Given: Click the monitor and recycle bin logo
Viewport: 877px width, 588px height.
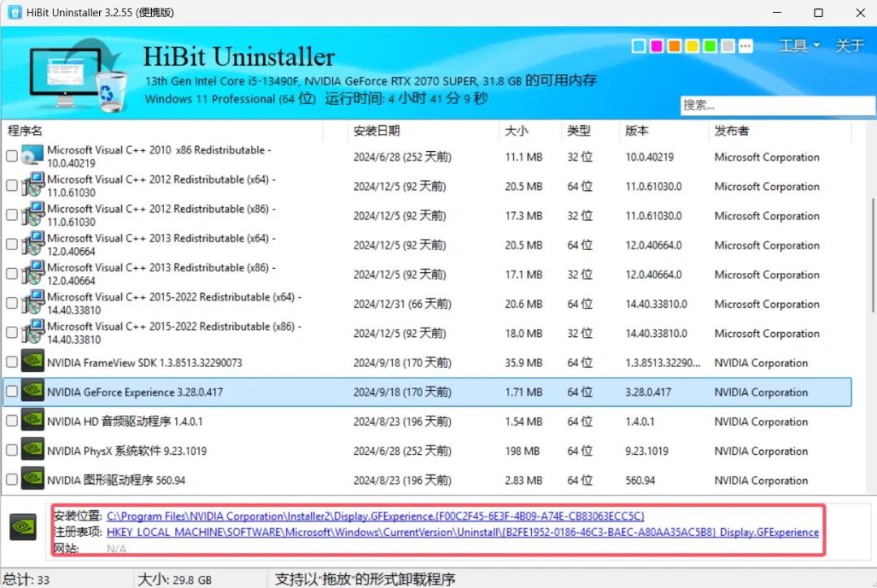Looking at the screenshot, I should tap(78, 75).
